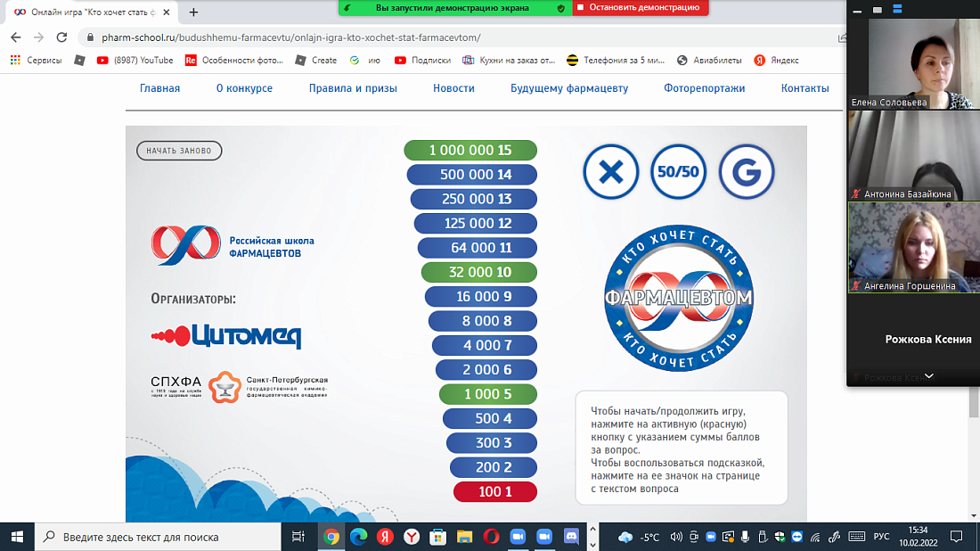Select the red 100-point question button
The width and height of the screenshot is (980, 551).
point(495,491)
